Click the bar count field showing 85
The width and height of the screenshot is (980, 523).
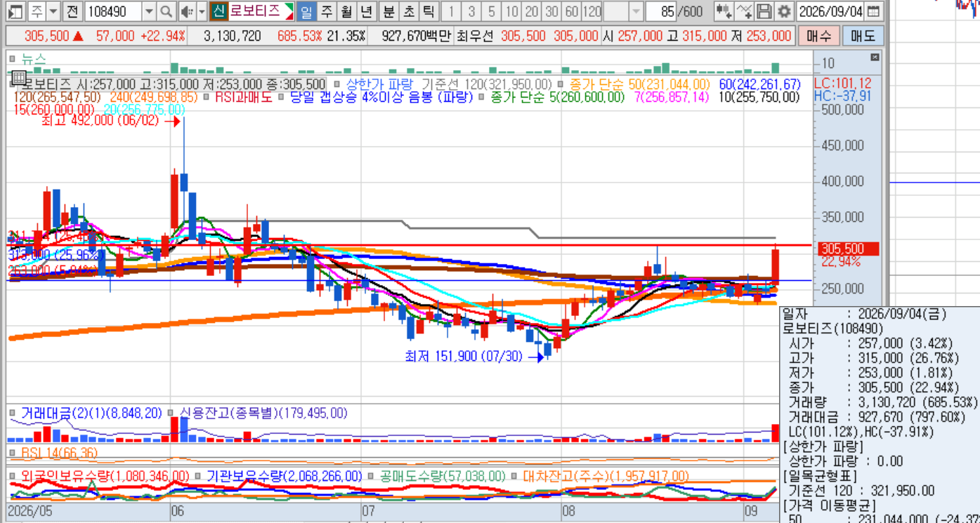pos(660,11)
